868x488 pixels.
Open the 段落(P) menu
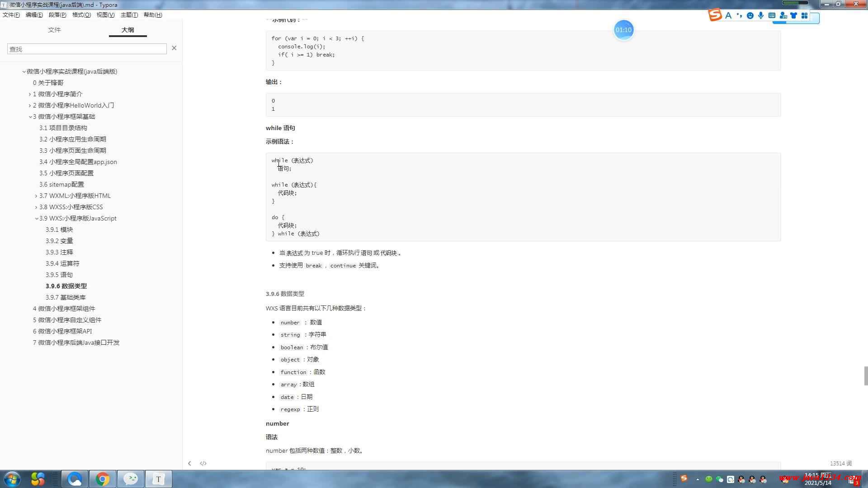[57, 14]
